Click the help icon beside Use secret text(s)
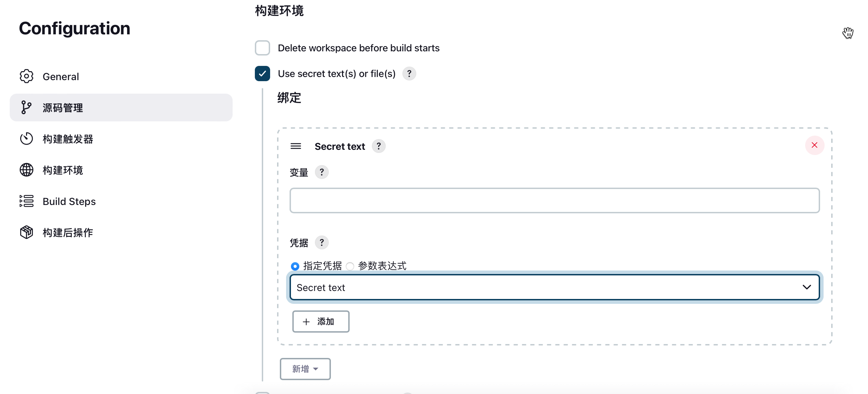Image resolution: width=868 pixels, height=394 pixels. [409, 74]
